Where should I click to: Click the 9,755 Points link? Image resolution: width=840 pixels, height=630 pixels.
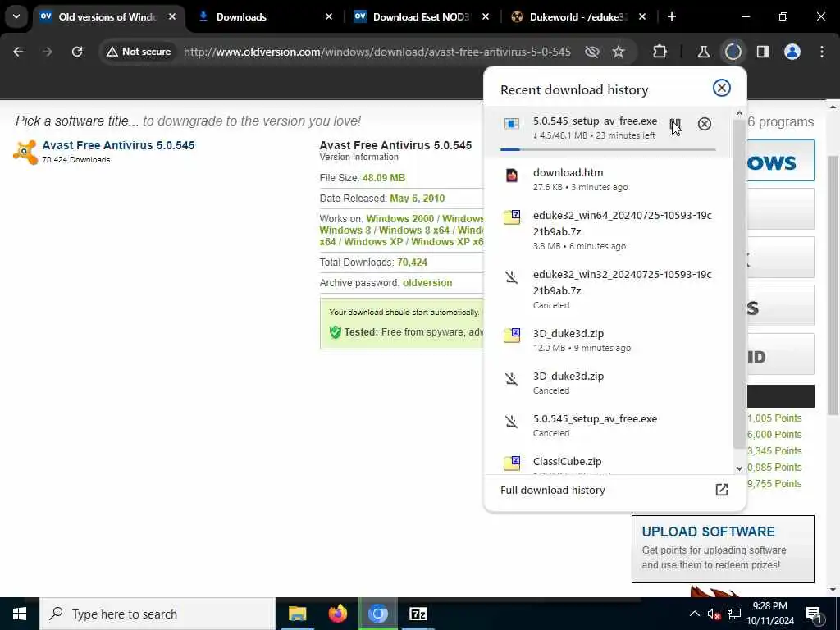774,484
